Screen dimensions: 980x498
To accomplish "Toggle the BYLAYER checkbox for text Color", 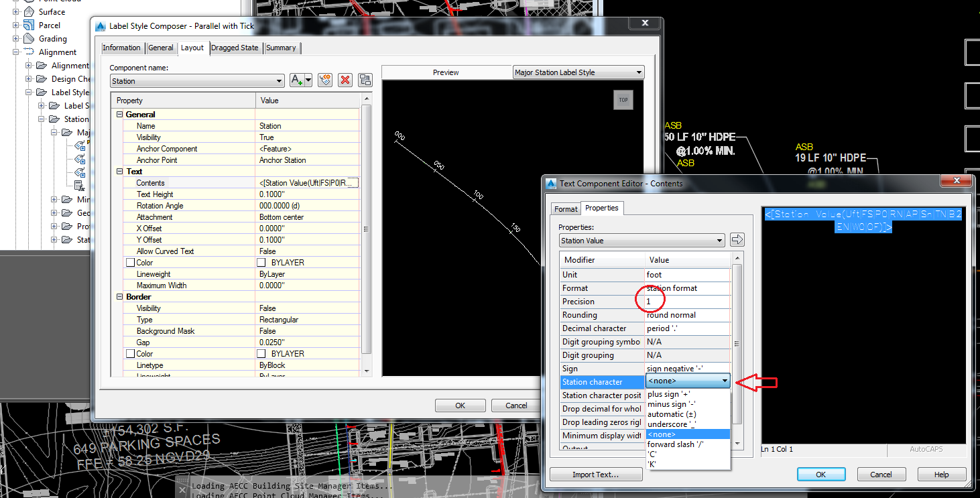I will tap(261, 262).
